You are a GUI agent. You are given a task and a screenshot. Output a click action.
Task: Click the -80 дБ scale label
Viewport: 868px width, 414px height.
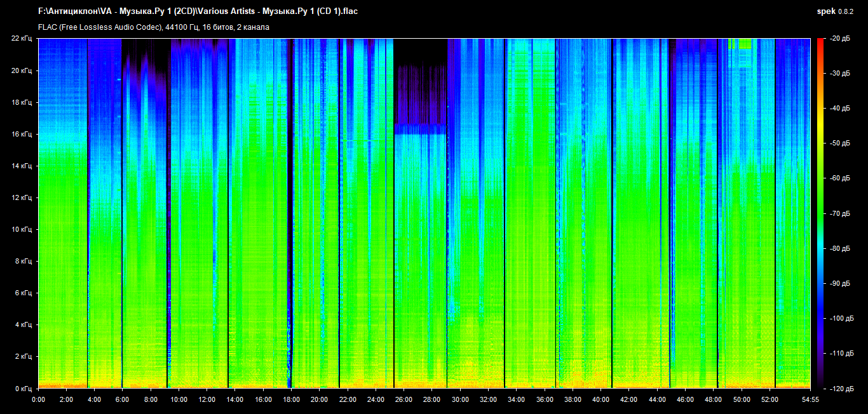click(x=840, y=248)
